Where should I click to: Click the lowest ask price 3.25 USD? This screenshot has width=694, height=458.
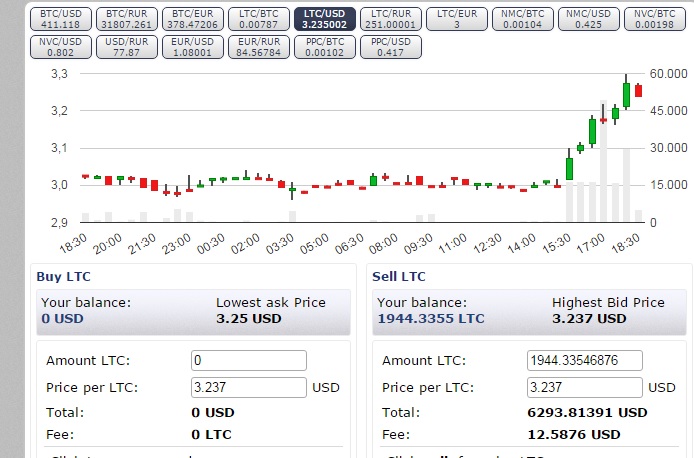coord(249,319)
